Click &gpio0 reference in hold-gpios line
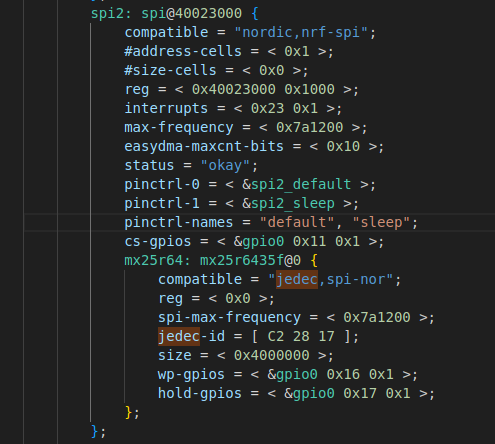495x444 pixels. point(309,394)
